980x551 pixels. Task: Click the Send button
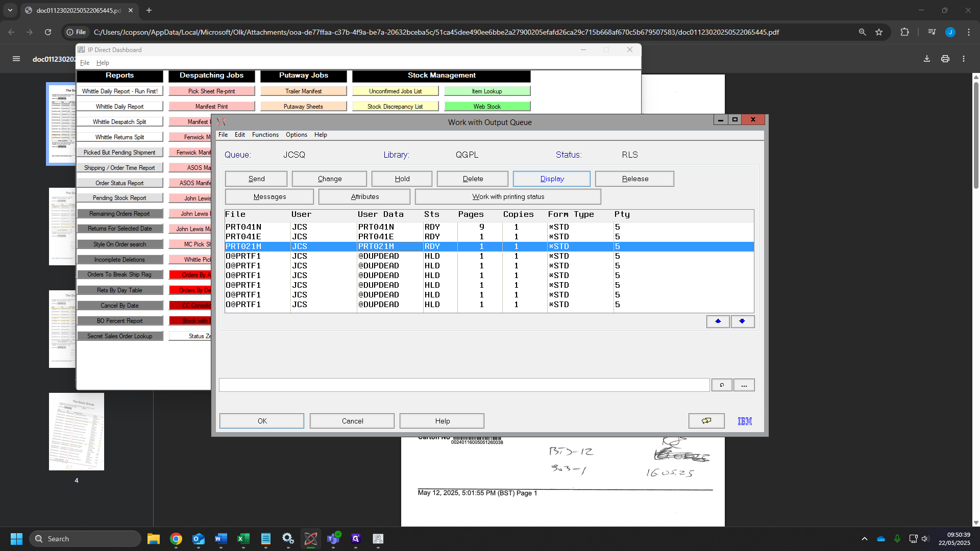tap(256, 179)
